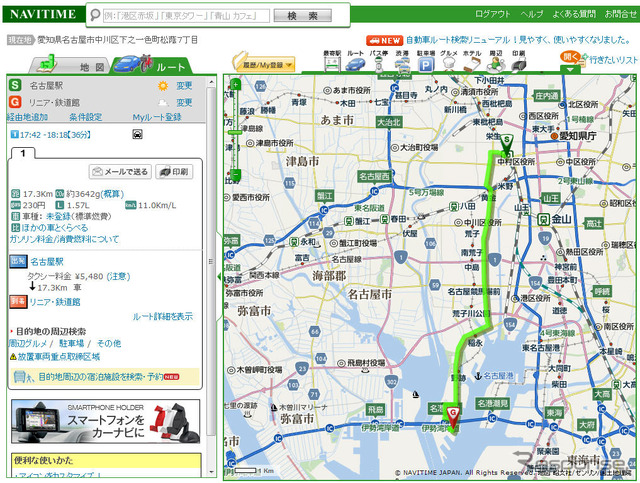
Task: Select route result tab 1
Action: pyautogui.click(x=23, y=154)
